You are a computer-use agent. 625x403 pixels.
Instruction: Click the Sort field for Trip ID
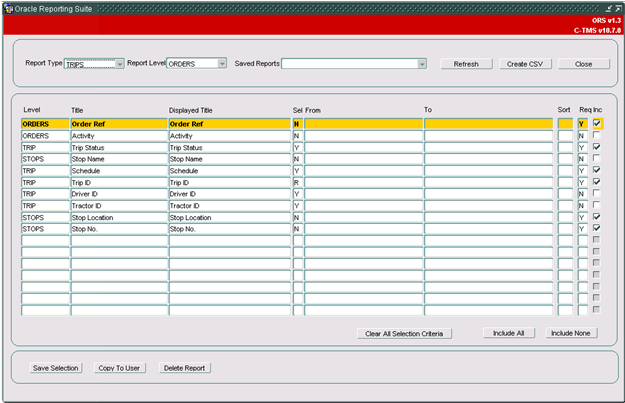pos(565,183)
